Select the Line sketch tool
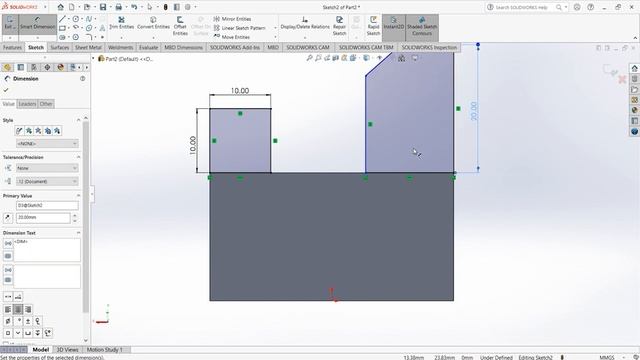 click(x=62, y=19)
